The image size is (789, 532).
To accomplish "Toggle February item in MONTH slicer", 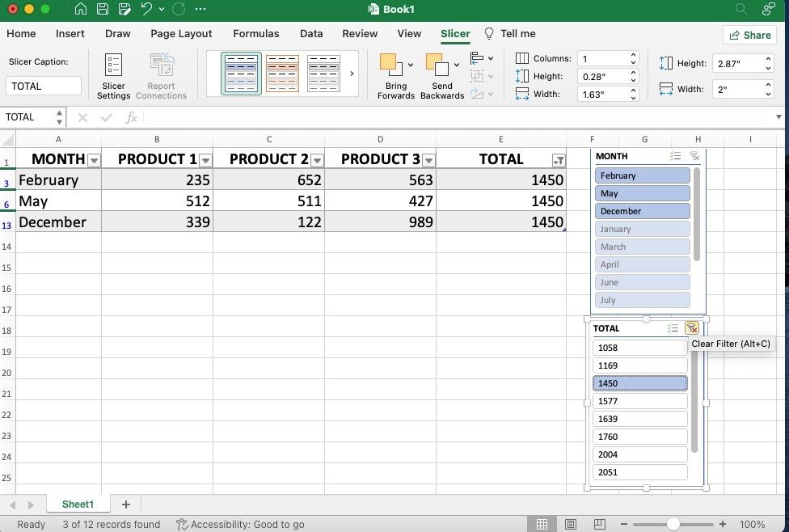I will pos(642,175).
